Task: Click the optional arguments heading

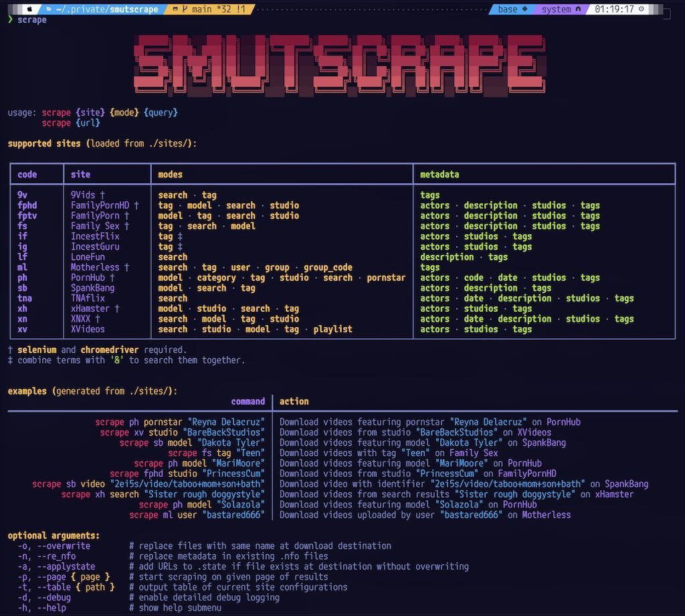Action: pos(54,536)
